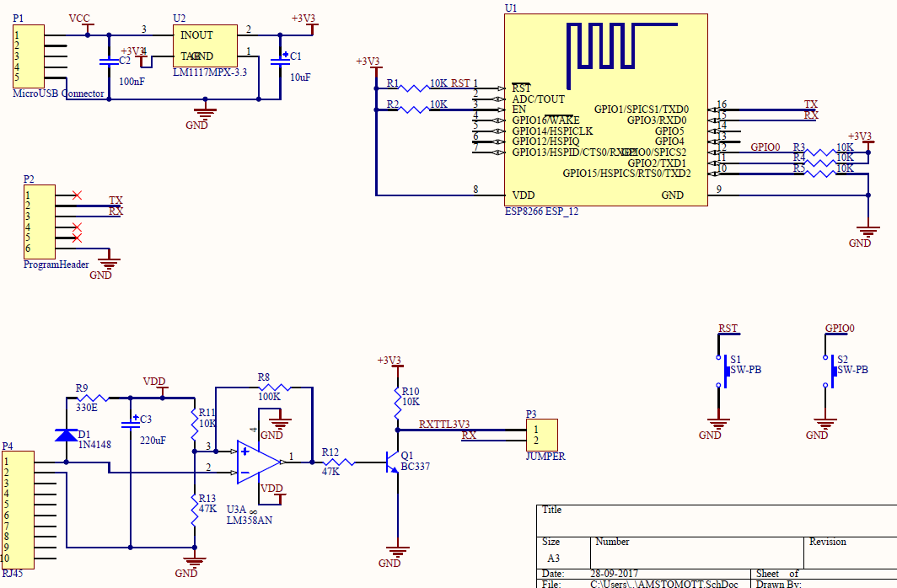Click the R12 47K base resistor

(x=339, y=462)
